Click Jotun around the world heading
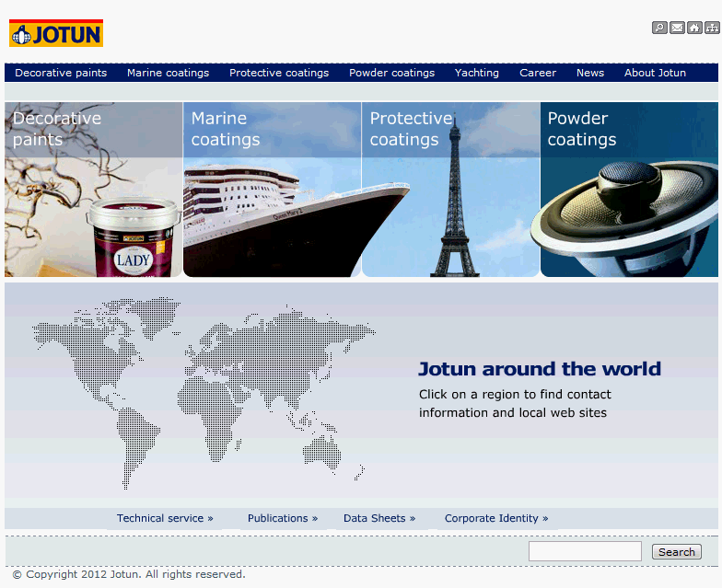 [x=540, y=369]
